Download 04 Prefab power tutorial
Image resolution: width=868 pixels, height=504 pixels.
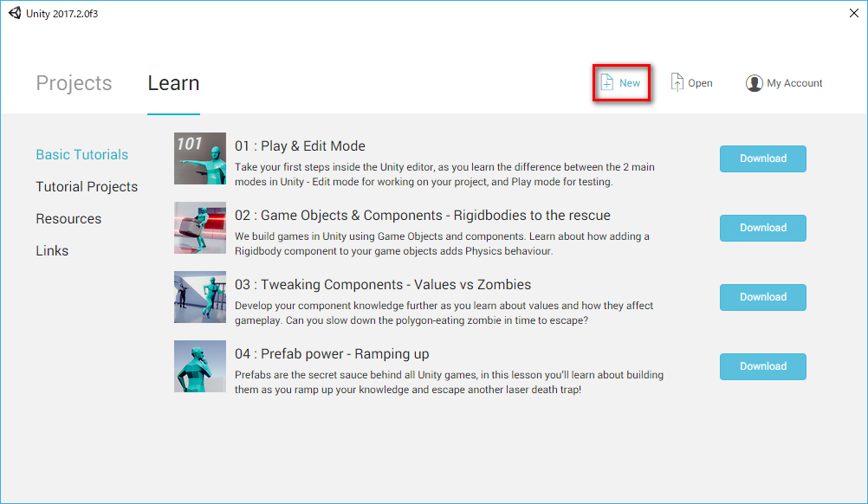point(763,366)
